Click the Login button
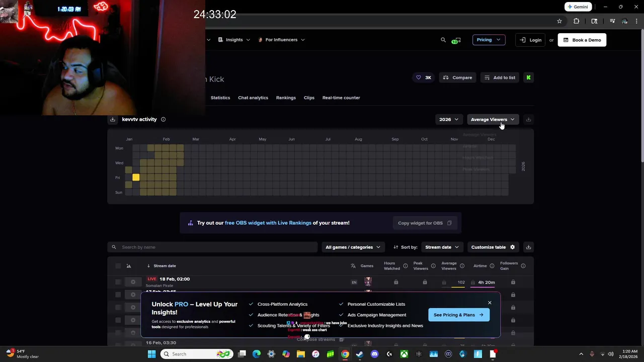The height and width of the screenshot is (362, 644). 530,40
